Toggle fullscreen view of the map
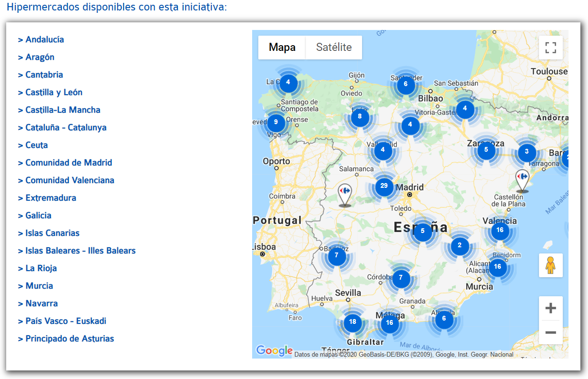 (x=550, y=48)
